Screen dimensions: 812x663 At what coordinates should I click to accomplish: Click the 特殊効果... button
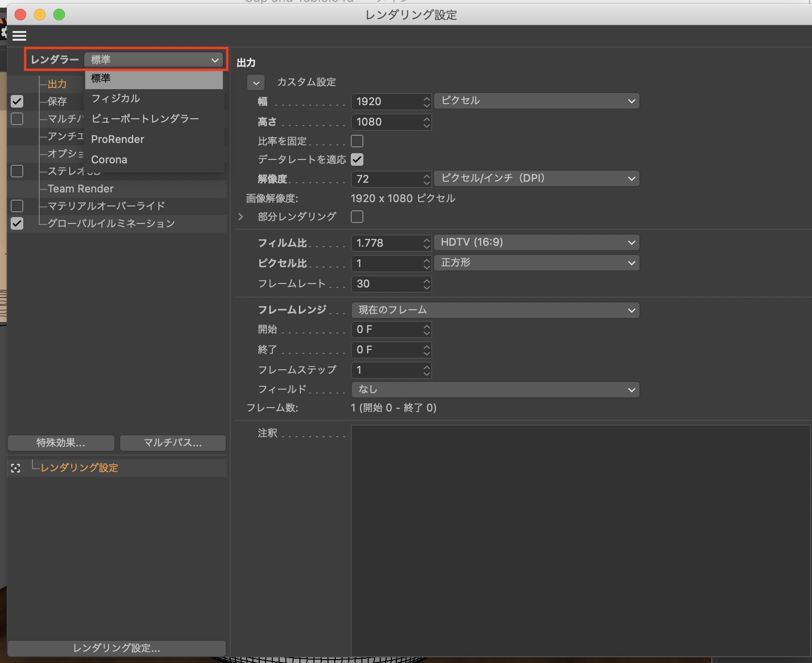(x=61, y=442)
